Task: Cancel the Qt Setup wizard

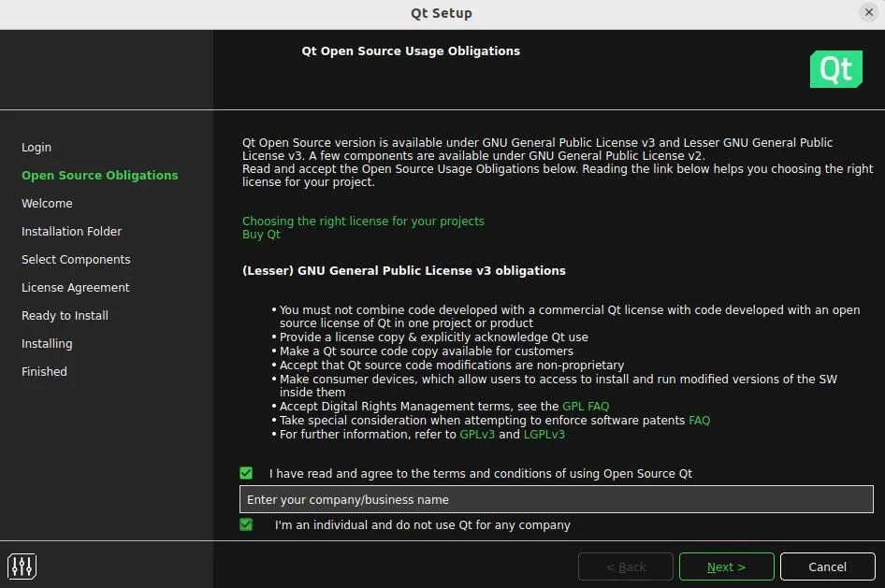Action: click(827, 566)
